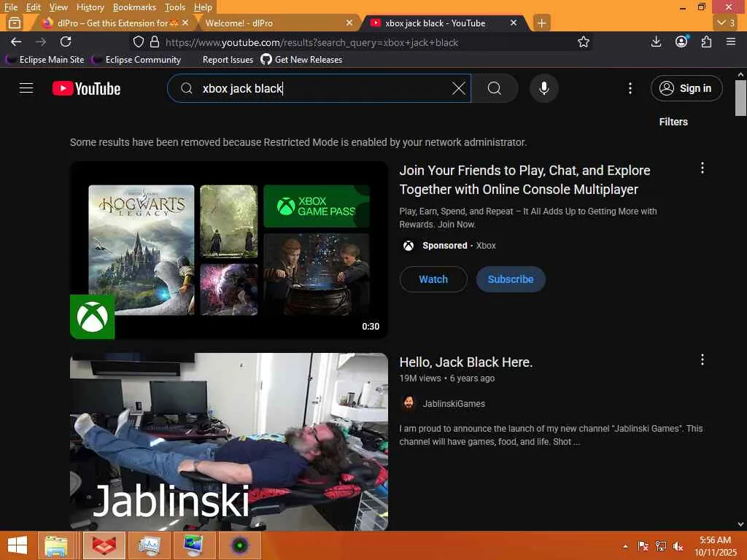Open Get New Releases bookmark
The width and height of the screenshot is (747, 560).
point(301,60)
